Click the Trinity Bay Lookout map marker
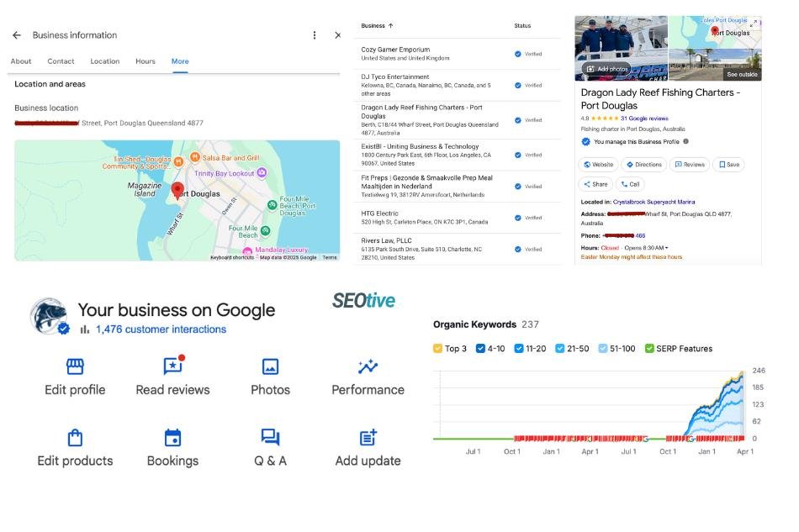The width and height of the screenshot is (799, 532). [x=262, y=172]
